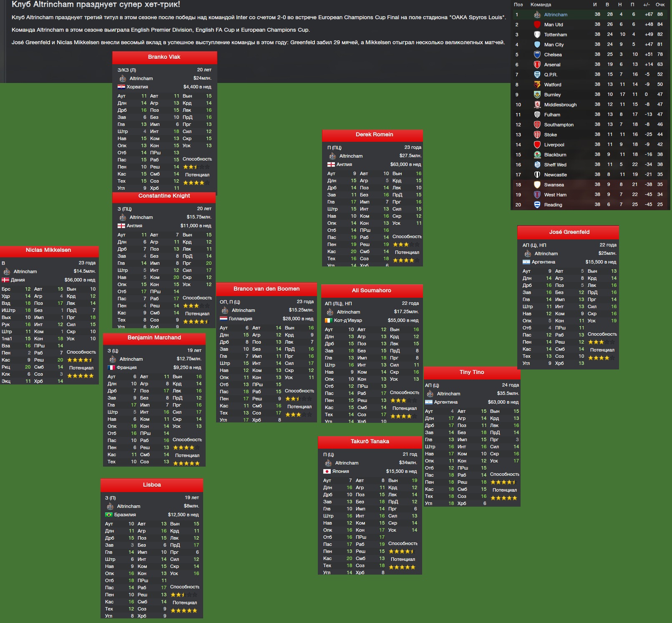Click the Altrincham club badge on Constantine Knight's card
This screenshot has height=623, width=672.
pos(123,217)
